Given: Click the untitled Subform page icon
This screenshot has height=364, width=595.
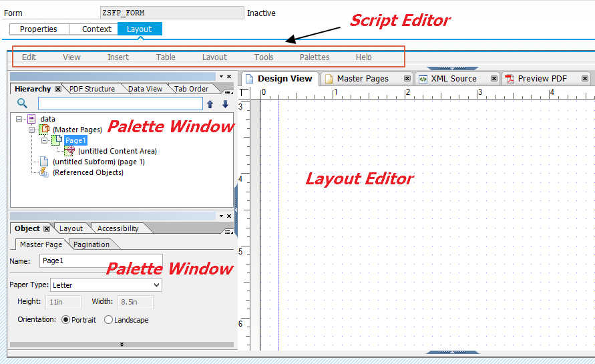Looking at the screenshot, I should click(44, 162).
